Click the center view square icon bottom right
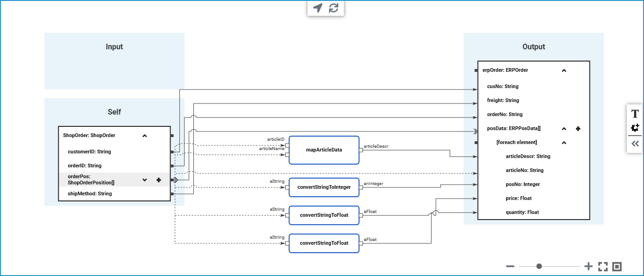The image size is (644, 276). click(617, 266)
